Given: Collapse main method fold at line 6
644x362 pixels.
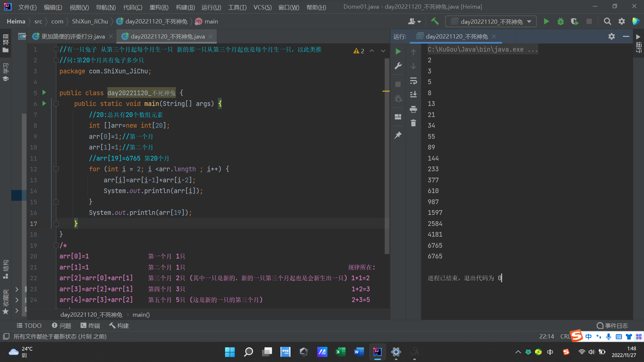Looking at the screenshot, I should (x=56, y=104).
